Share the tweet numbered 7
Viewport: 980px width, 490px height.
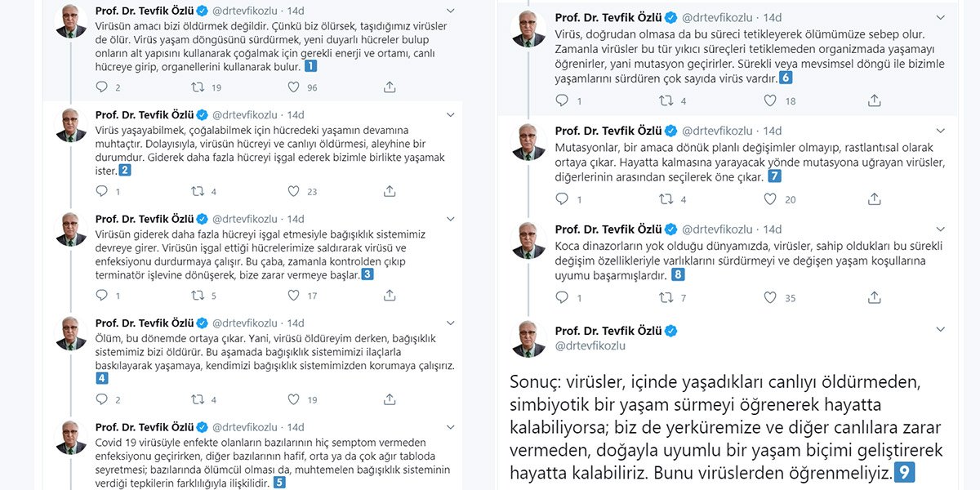(x=874, y=198)
